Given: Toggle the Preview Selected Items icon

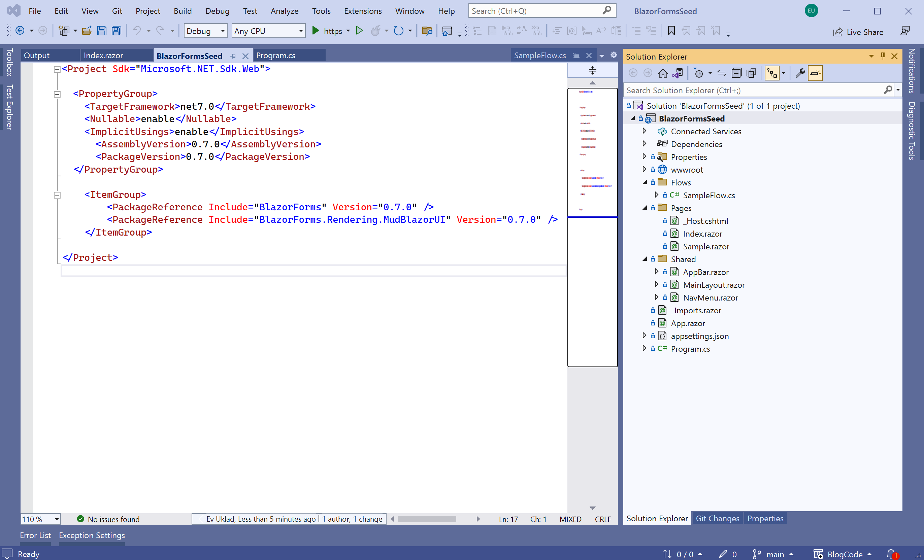Looking at the screenshot, I should click(x=815, y=73).
